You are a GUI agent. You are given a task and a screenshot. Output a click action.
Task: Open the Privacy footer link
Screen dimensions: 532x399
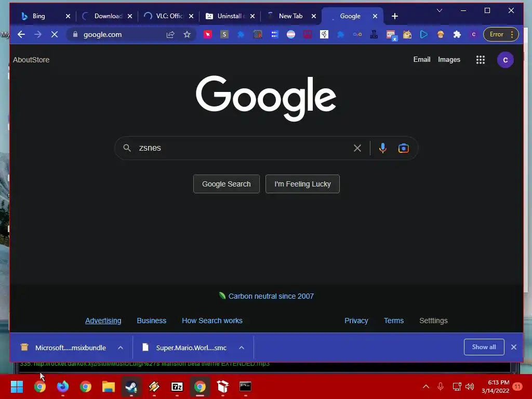pos(356,321)
